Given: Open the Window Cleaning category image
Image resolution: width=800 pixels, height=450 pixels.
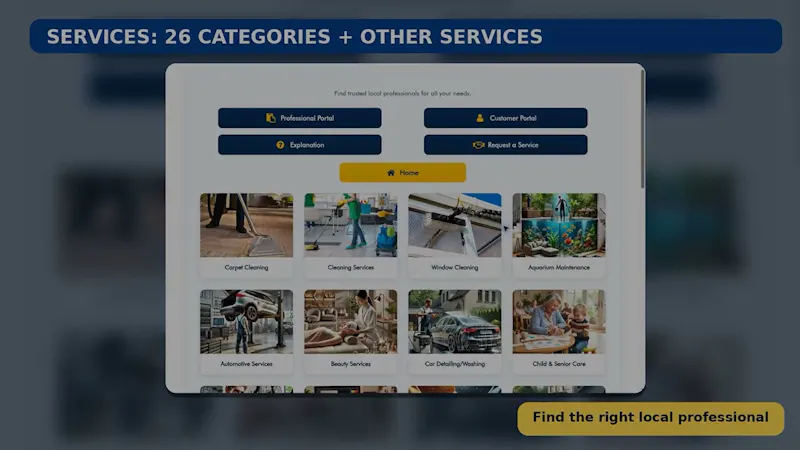Looking at the screenshot, I should [455, 225].
